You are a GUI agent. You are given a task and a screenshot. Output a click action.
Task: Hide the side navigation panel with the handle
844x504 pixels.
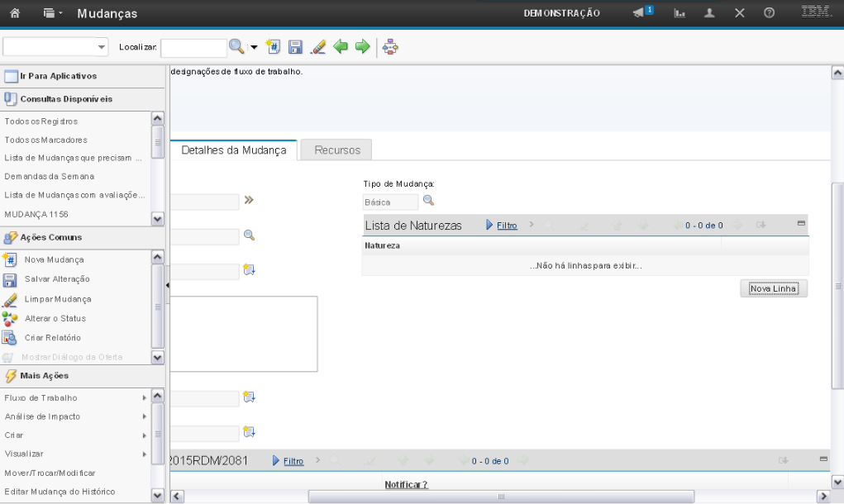167,285
